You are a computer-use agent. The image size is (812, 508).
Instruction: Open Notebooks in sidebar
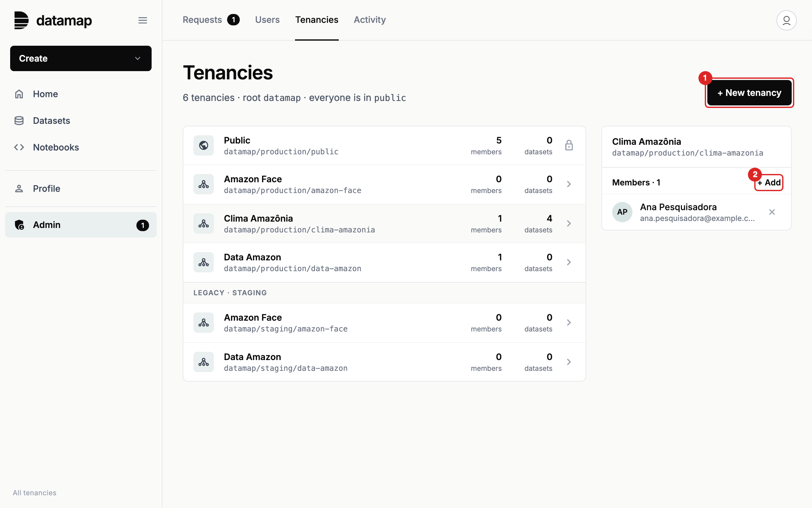[x=81, y=147]
